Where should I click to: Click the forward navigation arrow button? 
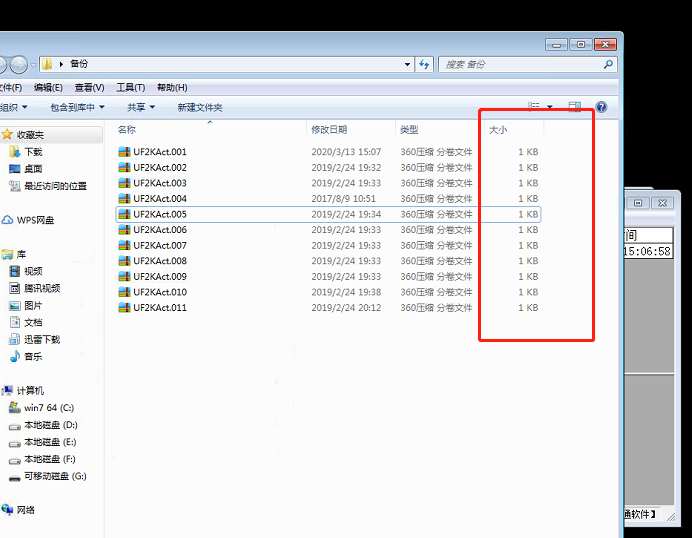click(19, 65)
